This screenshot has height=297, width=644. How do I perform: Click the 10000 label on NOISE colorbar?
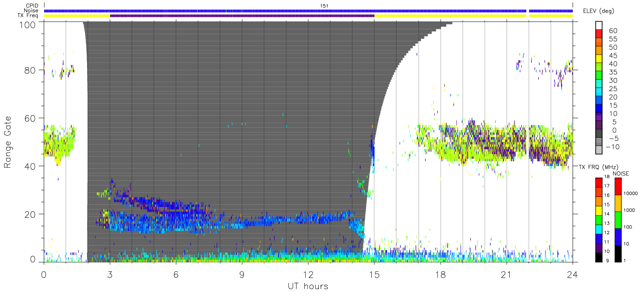pos(630,193)
